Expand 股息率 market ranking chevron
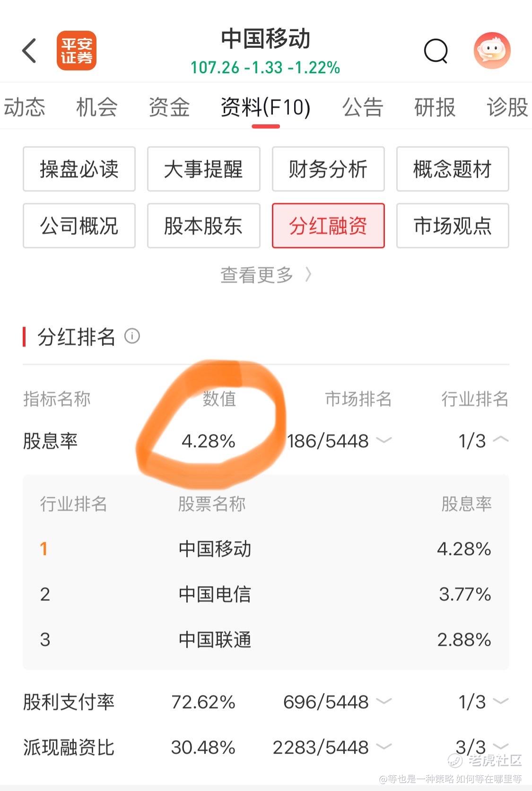Screen dimensions: 532x791 click(384, 441)
